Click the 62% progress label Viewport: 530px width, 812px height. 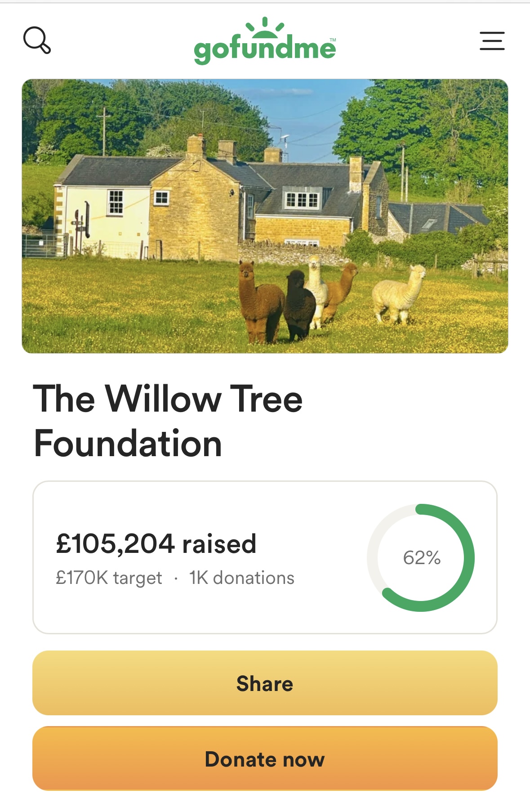click(422, 558)
